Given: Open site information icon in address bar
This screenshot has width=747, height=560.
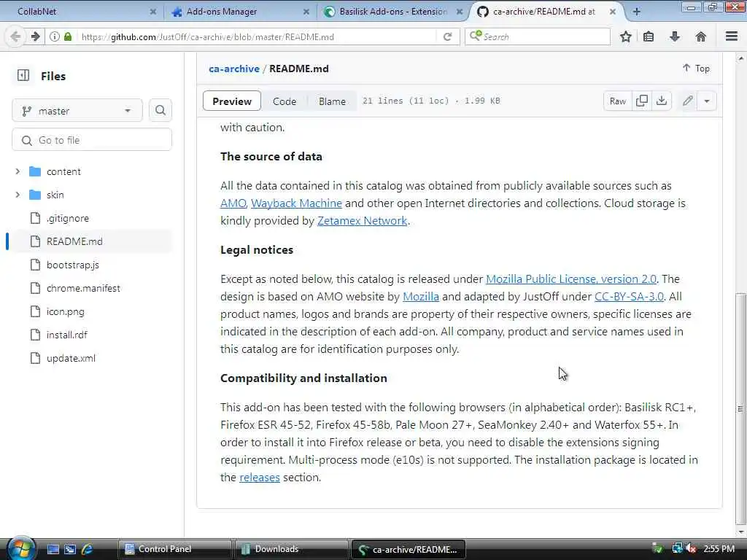Looking at the screenshot, I should [55, 36].
